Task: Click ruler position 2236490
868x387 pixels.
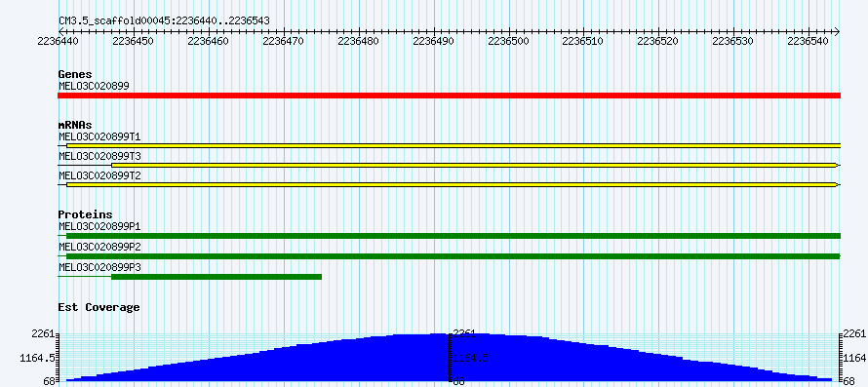Action: pos(433,41)
